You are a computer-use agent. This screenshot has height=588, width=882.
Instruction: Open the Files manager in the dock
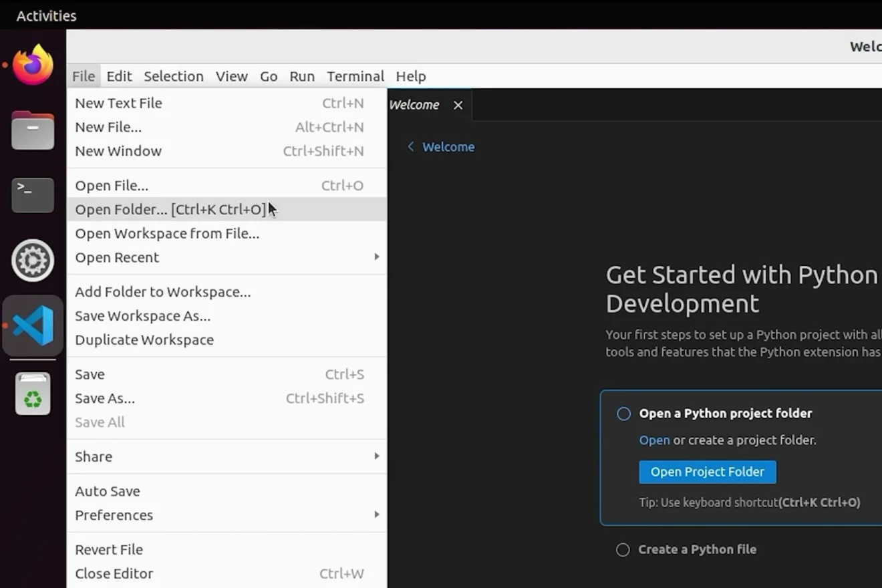33,130
